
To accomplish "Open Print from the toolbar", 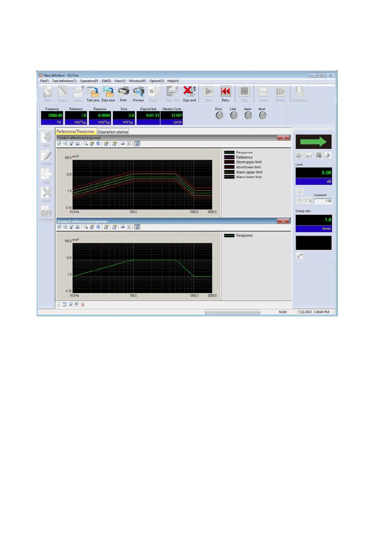I will 123,93.
